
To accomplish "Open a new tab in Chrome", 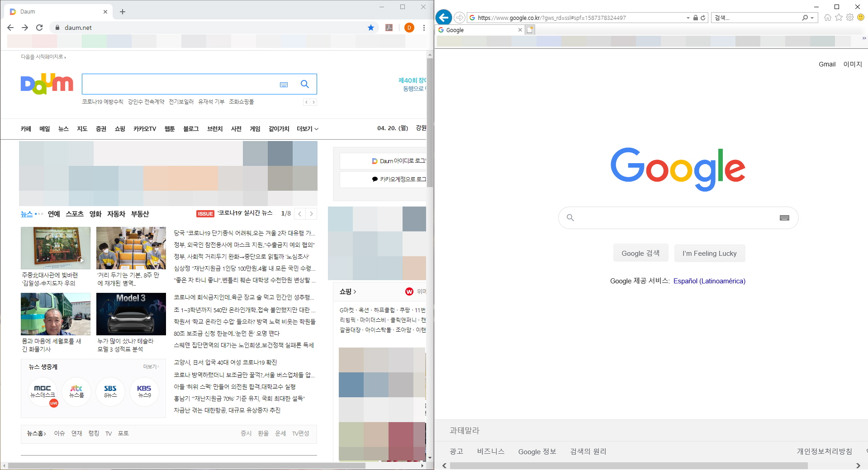I will (x=123, y=12).
